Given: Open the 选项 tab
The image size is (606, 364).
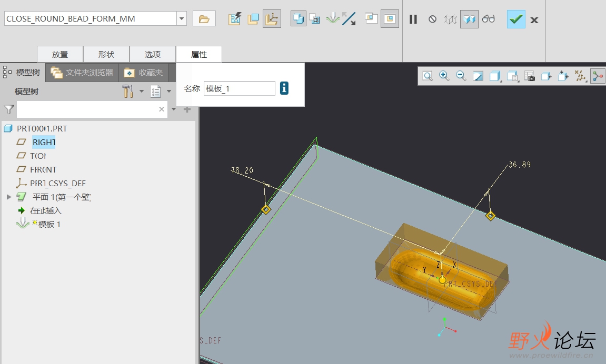Looking at the screenshot, I should (153, 54).
